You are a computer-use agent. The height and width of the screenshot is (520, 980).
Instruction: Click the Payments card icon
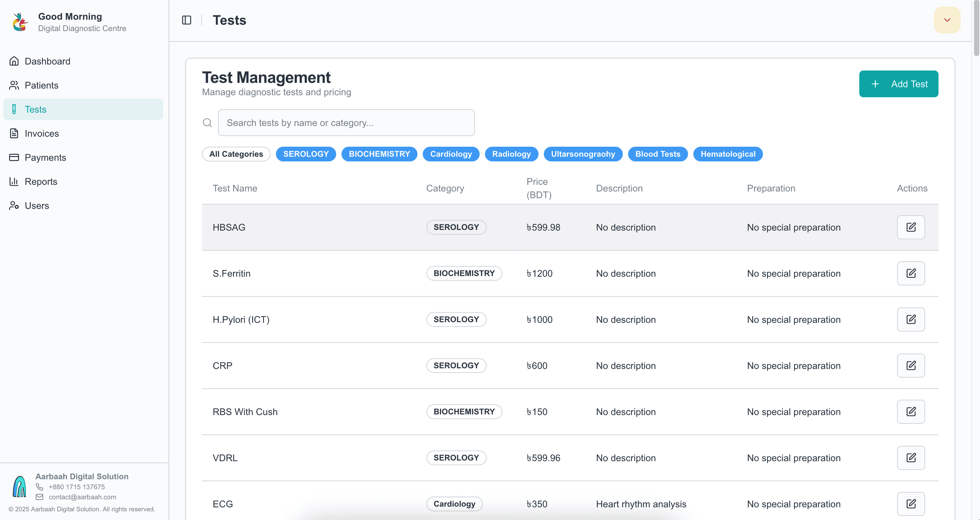14,157
